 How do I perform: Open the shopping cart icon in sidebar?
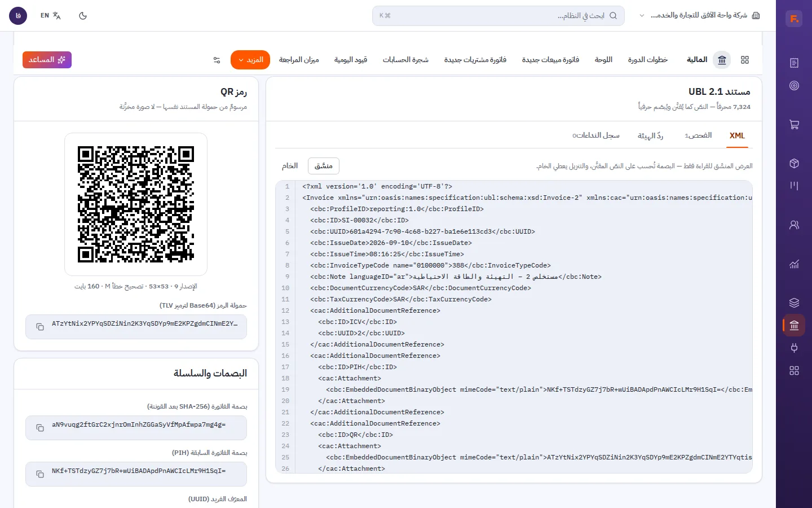pos(794,124)
